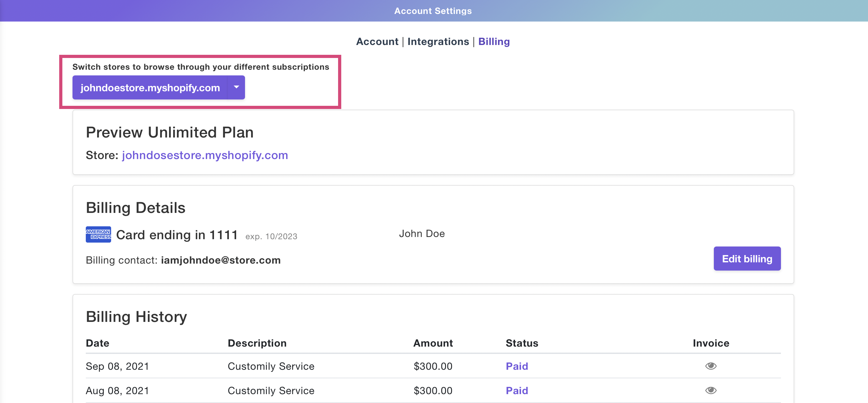868x403 pixels.
Task: Click the Edit billing button
Action: [747, 259]
